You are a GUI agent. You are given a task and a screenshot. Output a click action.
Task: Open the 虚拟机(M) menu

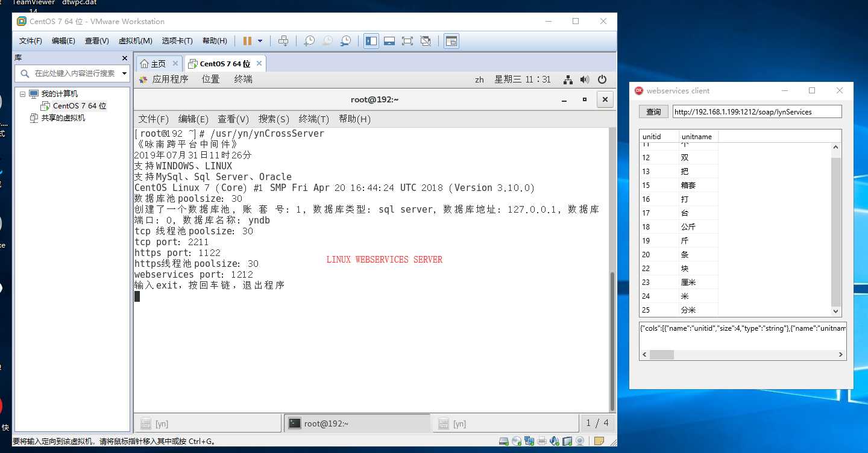coord(135,41)
